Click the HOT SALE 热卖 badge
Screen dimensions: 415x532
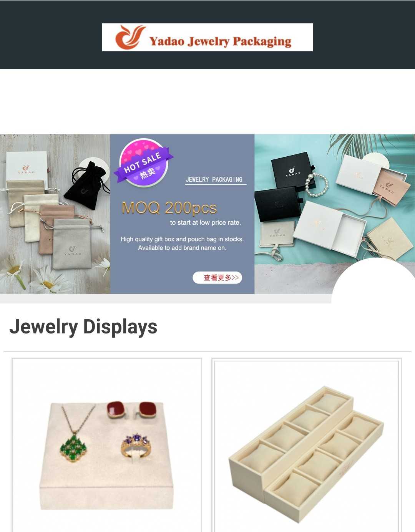[143, 163]
